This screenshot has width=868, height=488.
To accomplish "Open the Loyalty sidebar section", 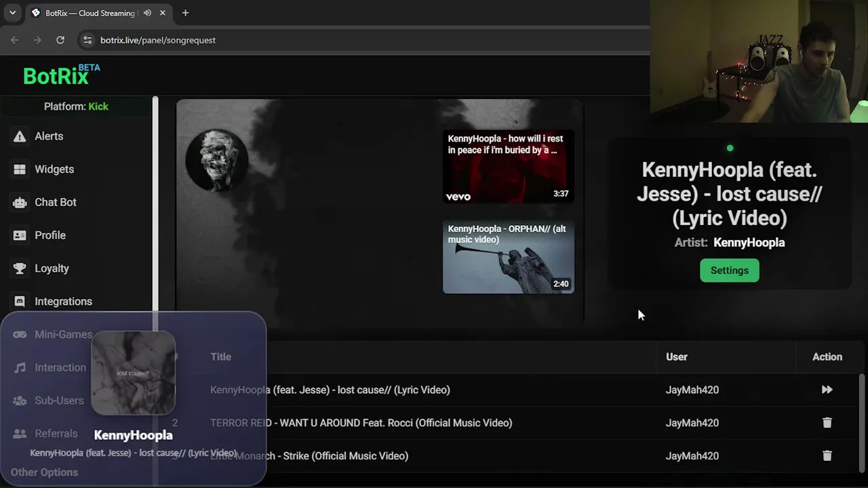I will tap(52, 268).
